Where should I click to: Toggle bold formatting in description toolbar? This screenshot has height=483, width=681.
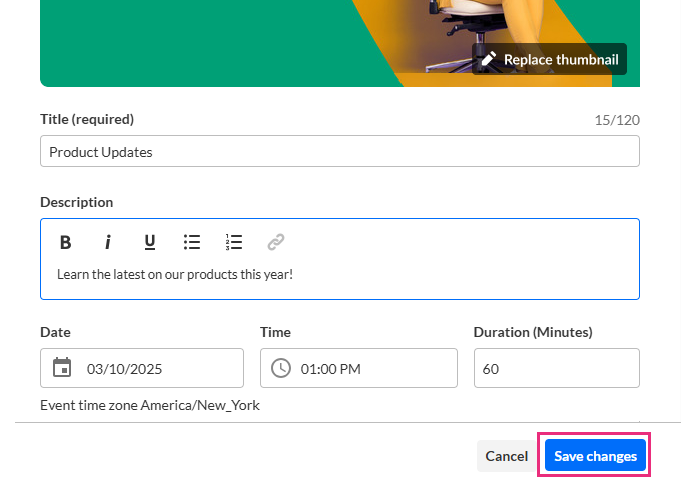pos(66,242)
